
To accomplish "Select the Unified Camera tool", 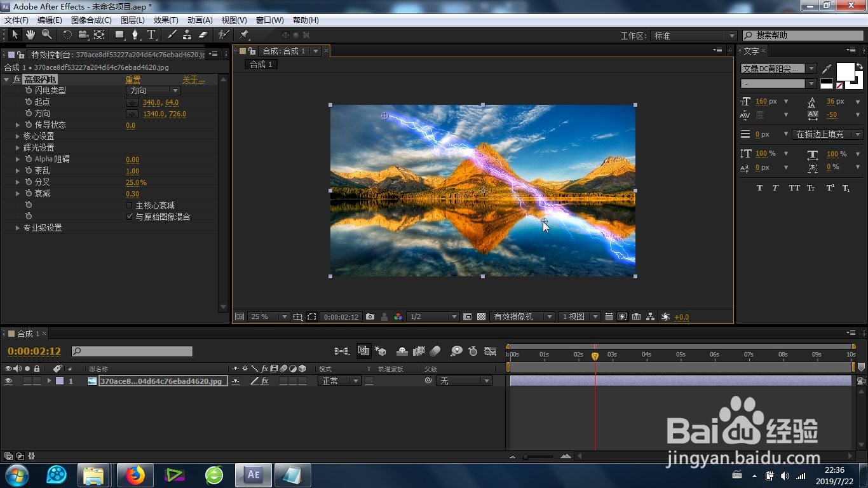I will pyautogui.click(x=83, y=34).
